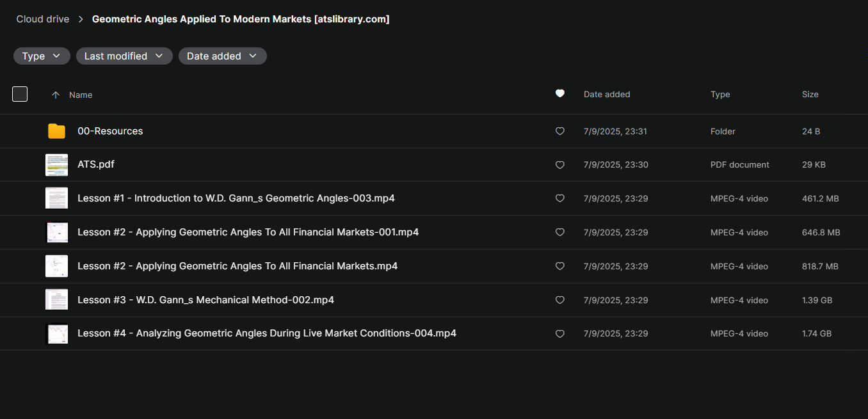Go back to Cloud drive breadcrumb
Screen dimensions: 868x419
point(43,19)
